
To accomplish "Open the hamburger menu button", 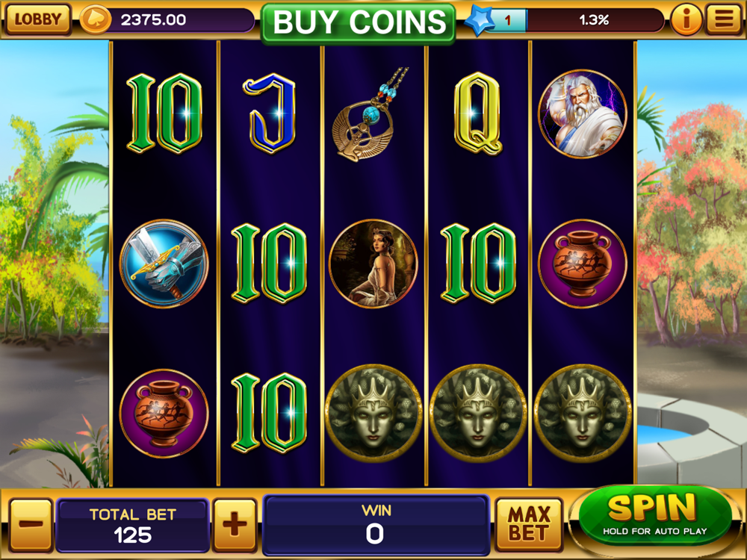I will click(x=724, y=19).
